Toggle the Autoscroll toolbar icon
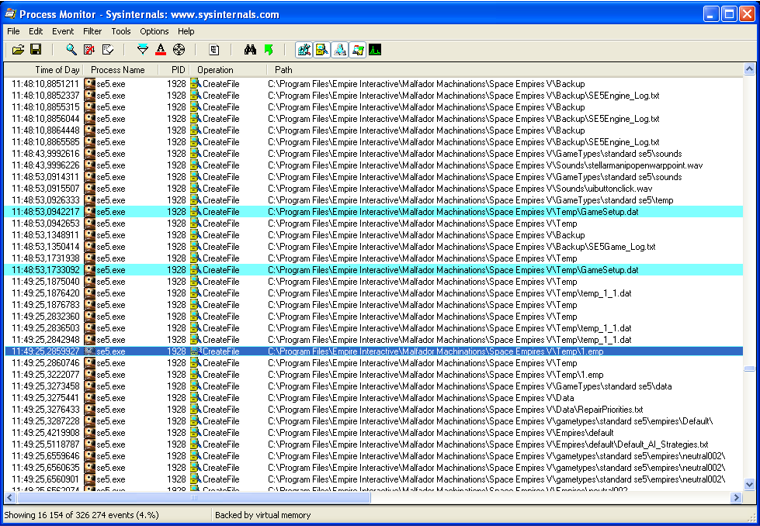 [89, 49]
